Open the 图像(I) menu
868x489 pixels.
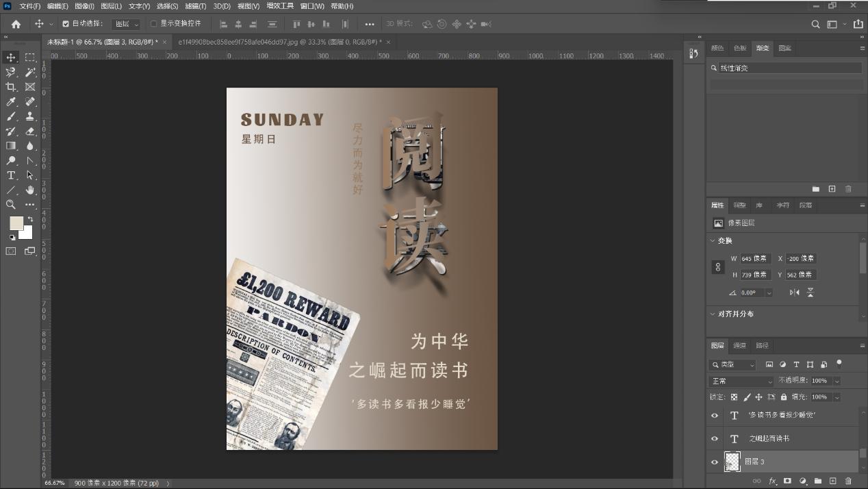[85, 6]
